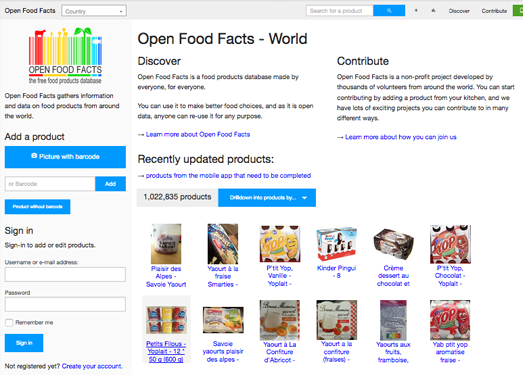
Task: Open Yaourt à la confiture fraises image
Action: (337, 320)
